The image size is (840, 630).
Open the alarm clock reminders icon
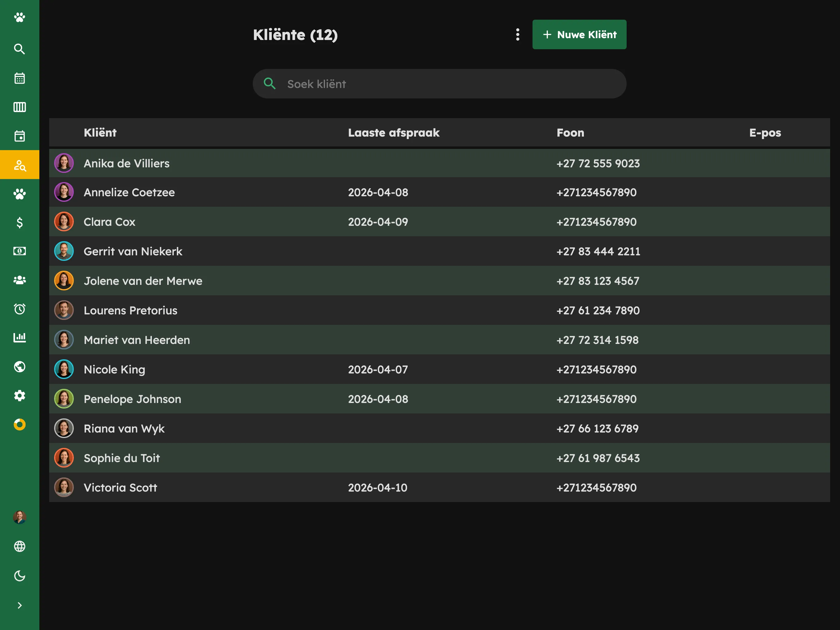[19, 309]
